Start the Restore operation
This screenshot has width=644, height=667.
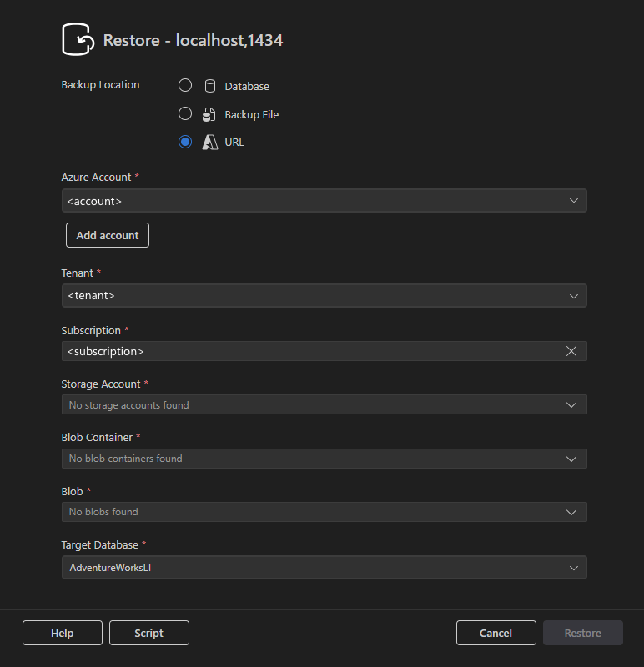(x=582, y=633)
